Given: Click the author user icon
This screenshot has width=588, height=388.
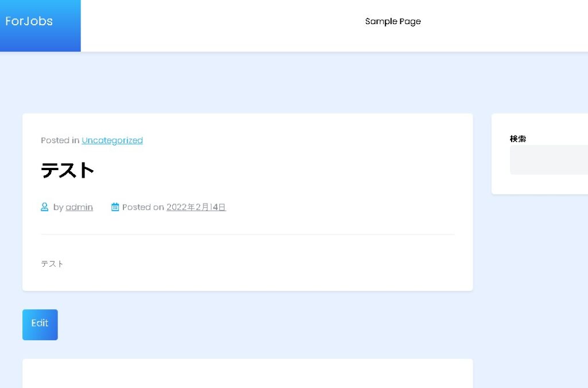Looking at the screenshot, I should pos(45,207).
